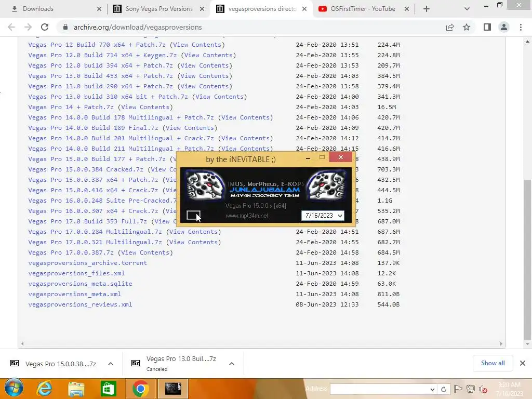
Task: Open vegasproversions_meta.xml link
Action: [74, 294]
